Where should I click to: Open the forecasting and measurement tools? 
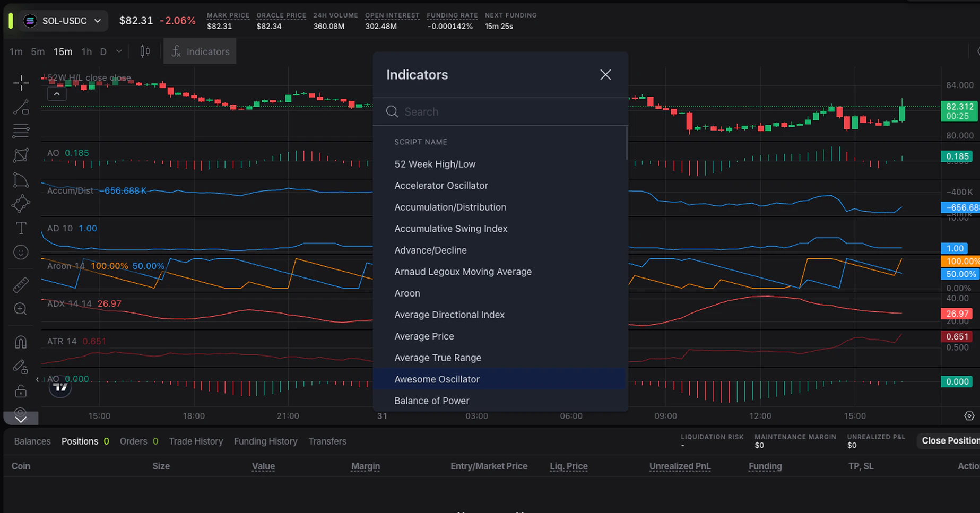point(21,204)
